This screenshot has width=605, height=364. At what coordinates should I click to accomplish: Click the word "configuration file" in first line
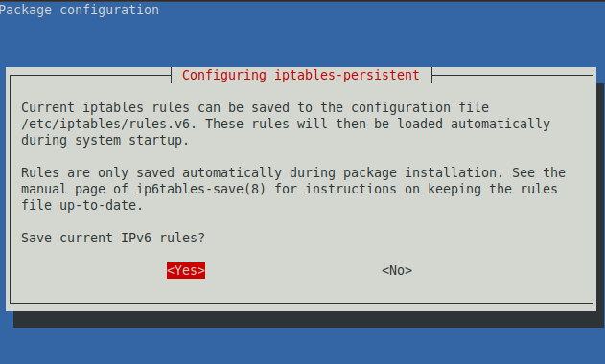[420, 107]
